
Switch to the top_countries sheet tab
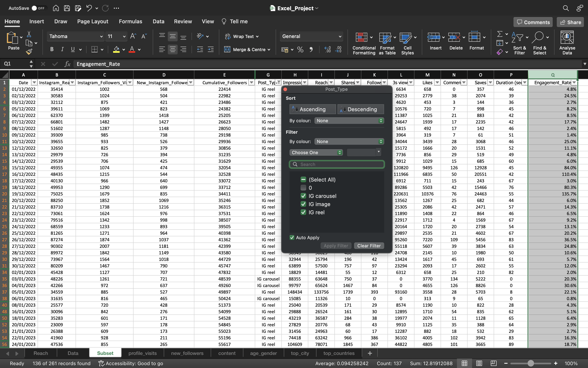[x=339, y=353]
